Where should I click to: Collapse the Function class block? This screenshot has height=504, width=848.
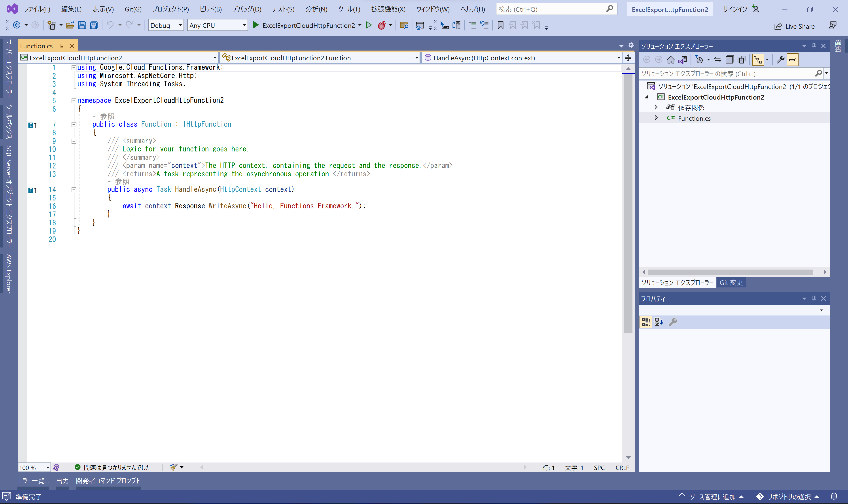74,125
